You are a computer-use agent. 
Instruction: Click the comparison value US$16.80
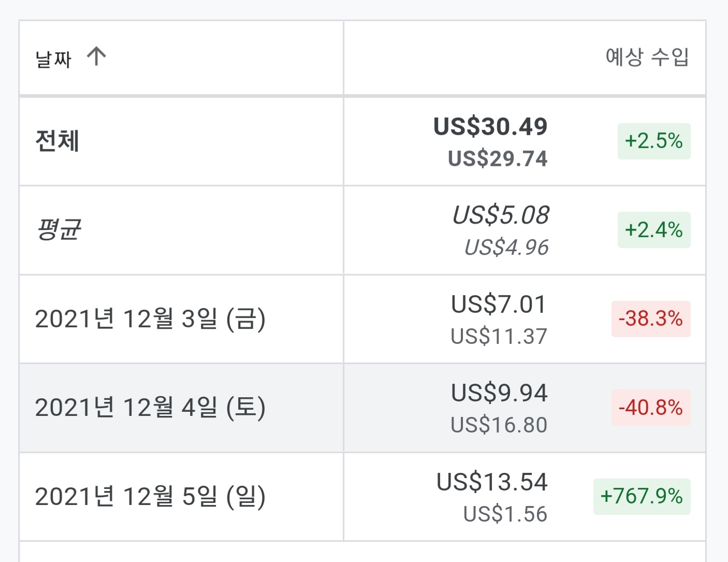click(499, 425)
